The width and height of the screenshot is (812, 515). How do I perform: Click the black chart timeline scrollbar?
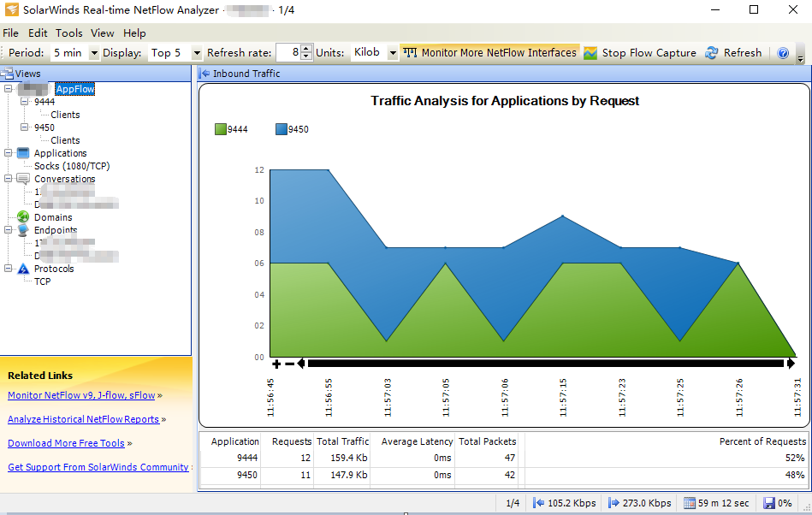546,364
